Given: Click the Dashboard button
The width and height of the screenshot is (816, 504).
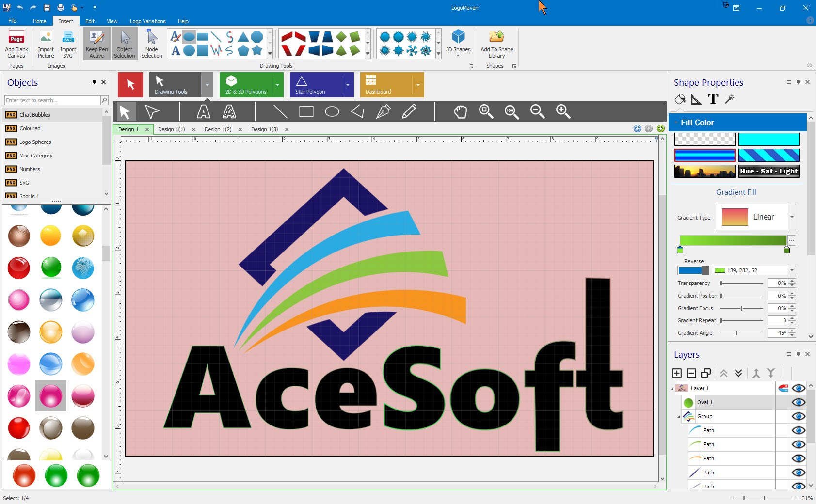Looking at the screenshot, I should click(385, 85).
